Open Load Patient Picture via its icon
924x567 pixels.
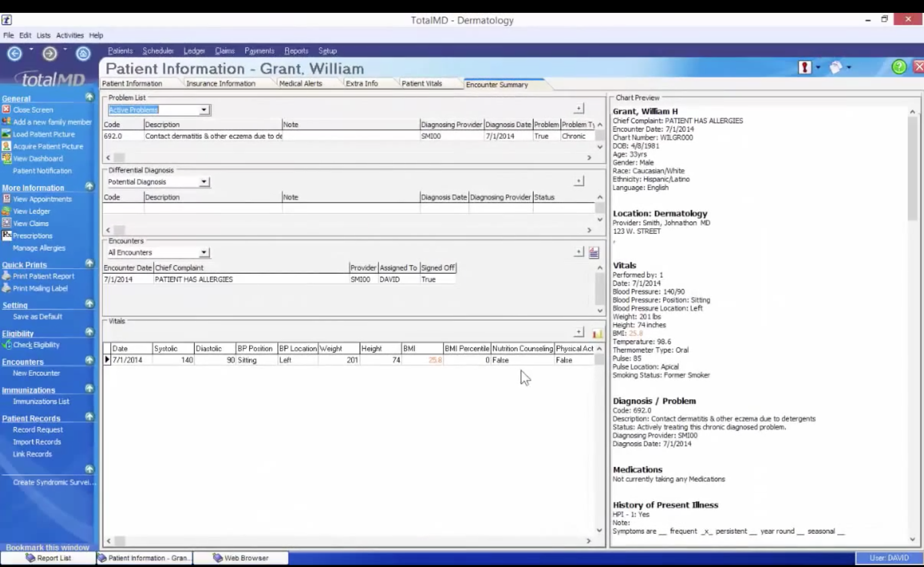click(6, 134)
